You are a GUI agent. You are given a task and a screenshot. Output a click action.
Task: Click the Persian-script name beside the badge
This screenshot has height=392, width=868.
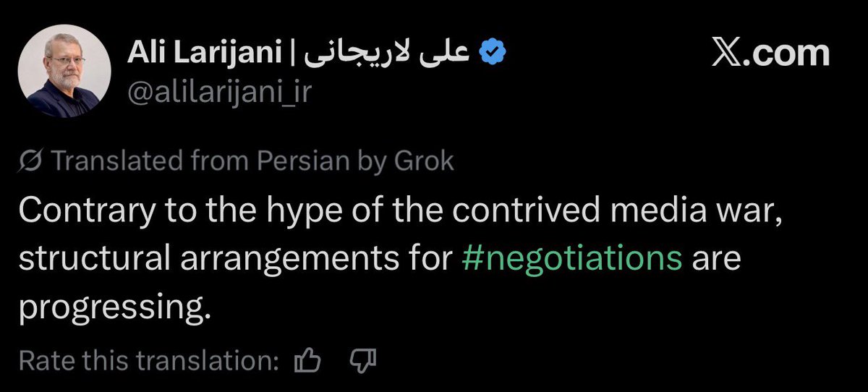[388, 54]
